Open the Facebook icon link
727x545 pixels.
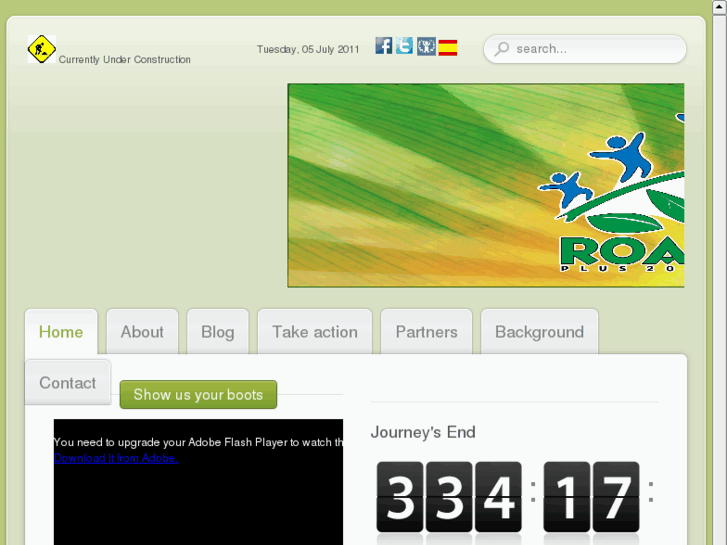(x=383, y=46)
